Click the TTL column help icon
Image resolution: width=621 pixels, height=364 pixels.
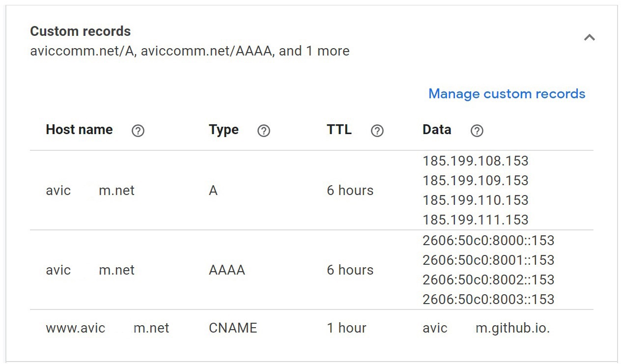(x=377, y=131)
